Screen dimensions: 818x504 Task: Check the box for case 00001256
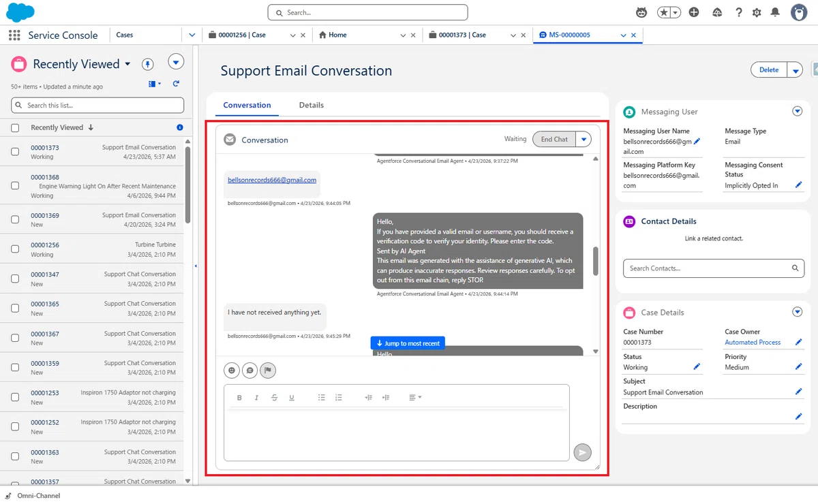point(15,249)
